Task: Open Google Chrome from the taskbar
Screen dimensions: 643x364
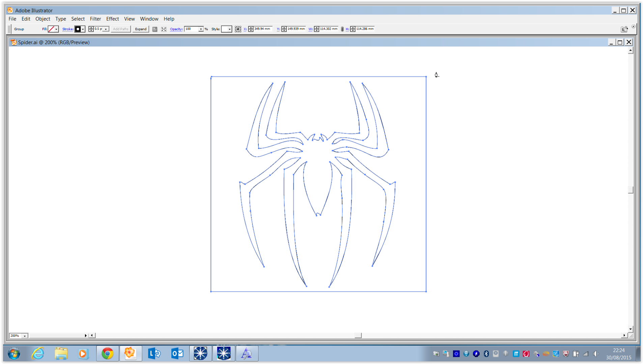Action: 107,353
